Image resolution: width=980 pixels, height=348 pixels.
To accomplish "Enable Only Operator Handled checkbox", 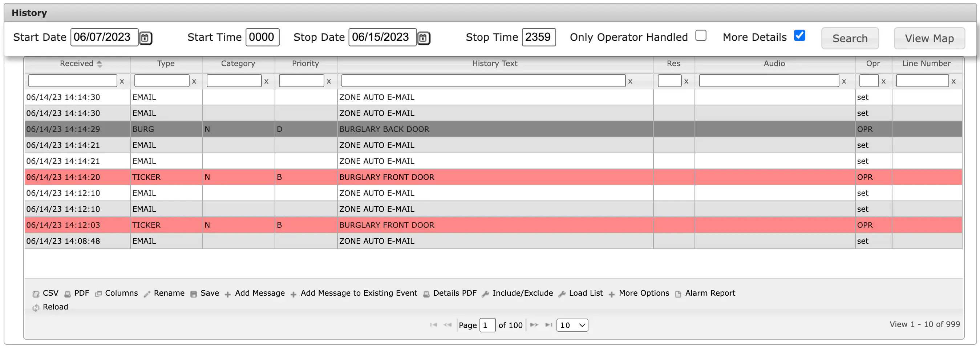I will (701, 35).
